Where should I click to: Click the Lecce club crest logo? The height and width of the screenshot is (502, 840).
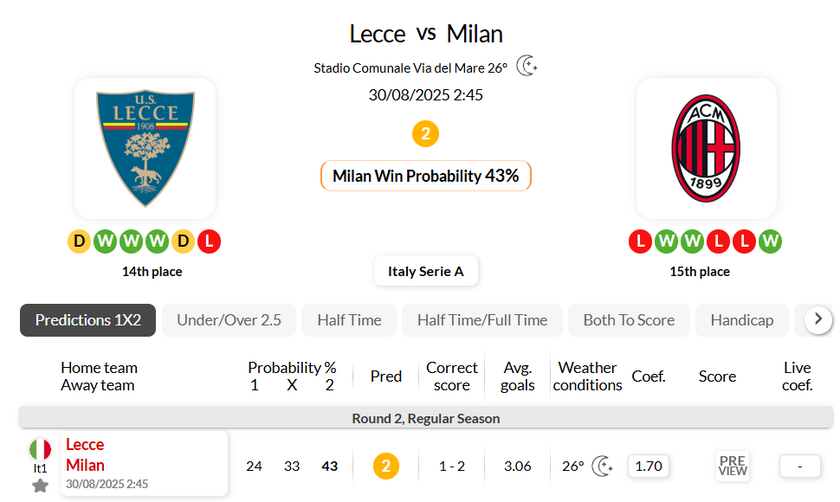pos(144,148)
